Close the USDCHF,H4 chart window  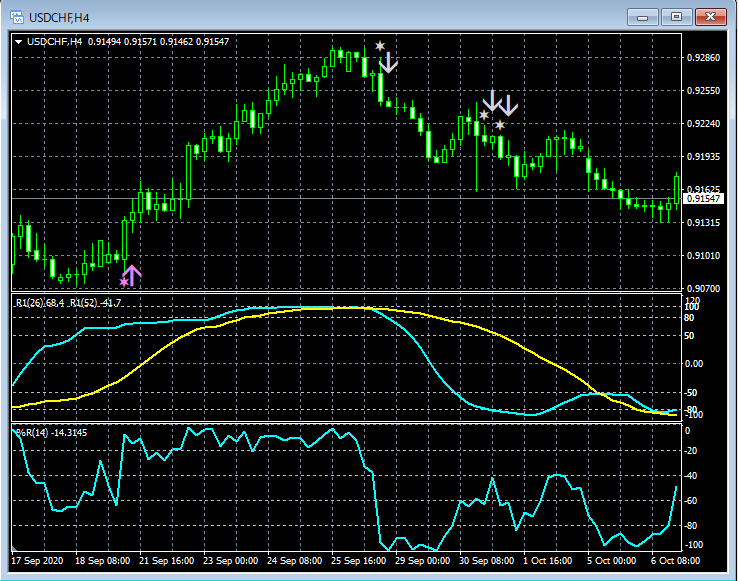pyautogui.click(x=711, y=17)
